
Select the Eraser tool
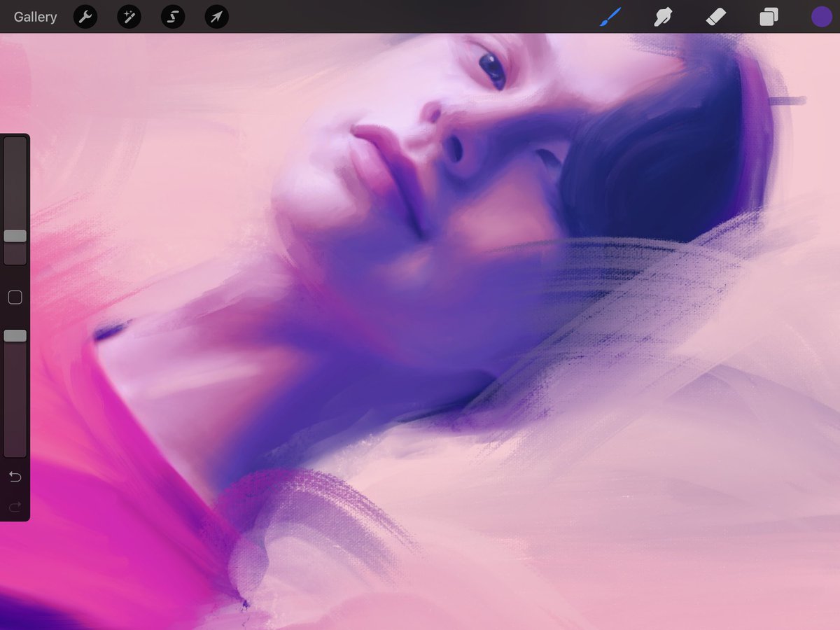716,17
